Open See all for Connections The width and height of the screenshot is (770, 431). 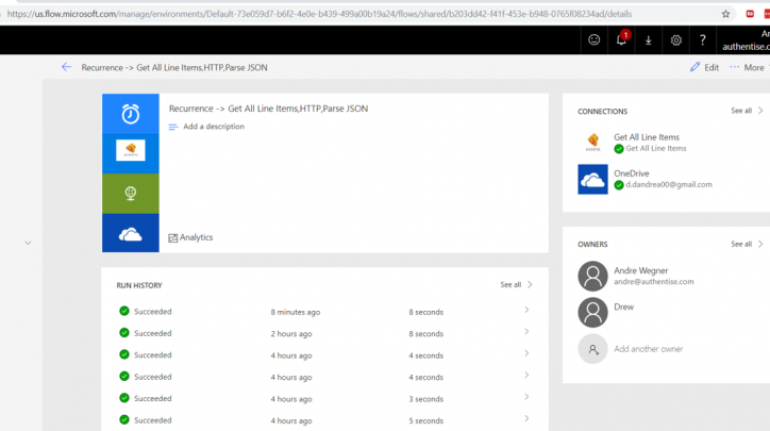pyautogui.click(x=746, y=111)
